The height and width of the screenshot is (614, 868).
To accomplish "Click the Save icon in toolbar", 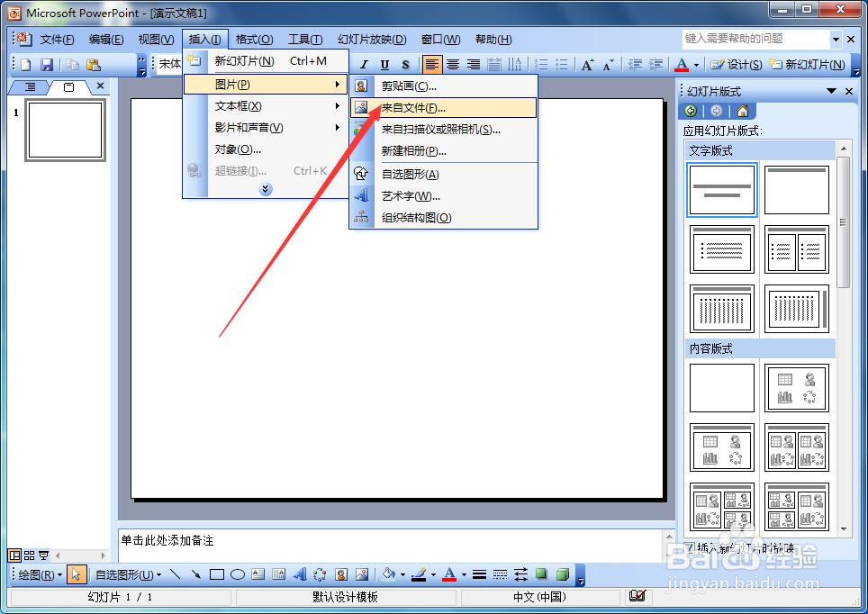I will 47,65.
